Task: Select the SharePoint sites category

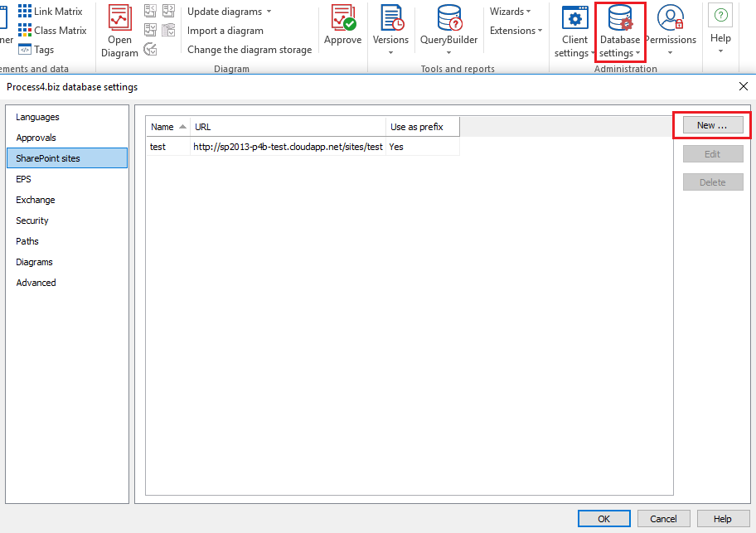Action: pos(67,158)
